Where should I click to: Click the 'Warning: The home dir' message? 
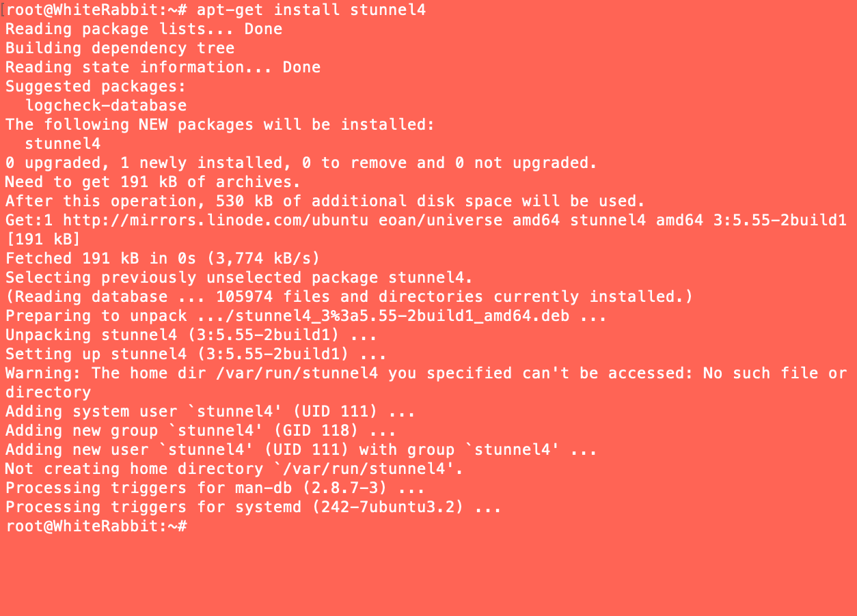[x=425, y=374]
